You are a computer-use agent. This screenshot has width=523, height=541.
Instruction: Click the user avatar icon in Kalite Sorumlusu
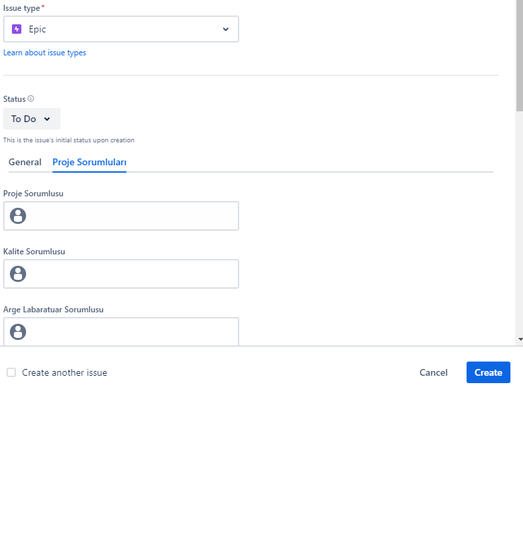[x=18, y=274]
